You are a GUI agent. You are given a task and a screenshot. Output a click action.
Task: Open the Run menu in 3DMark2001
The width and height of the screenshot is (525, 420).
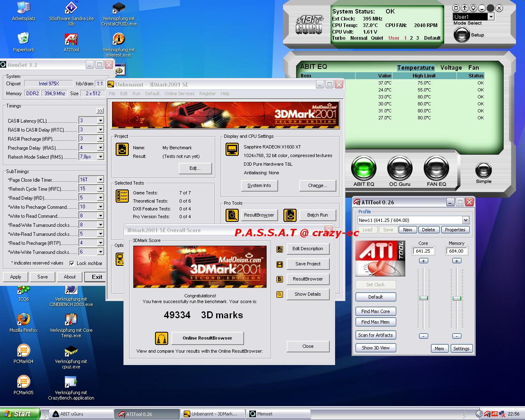tap(137, 94)
